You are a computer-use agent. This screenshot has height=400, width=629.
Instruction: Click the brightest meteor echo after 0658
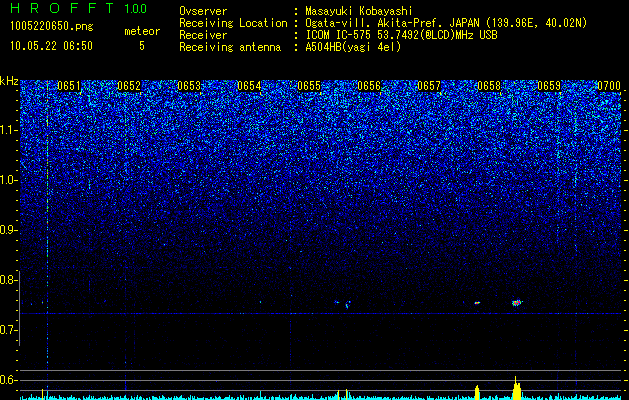click(x=517, y=303)
